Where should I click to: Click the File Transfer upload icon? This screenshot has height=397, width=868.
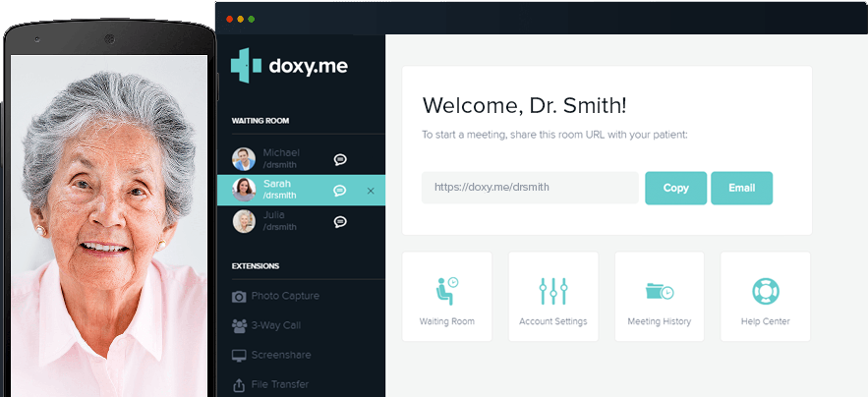point(239,385)
